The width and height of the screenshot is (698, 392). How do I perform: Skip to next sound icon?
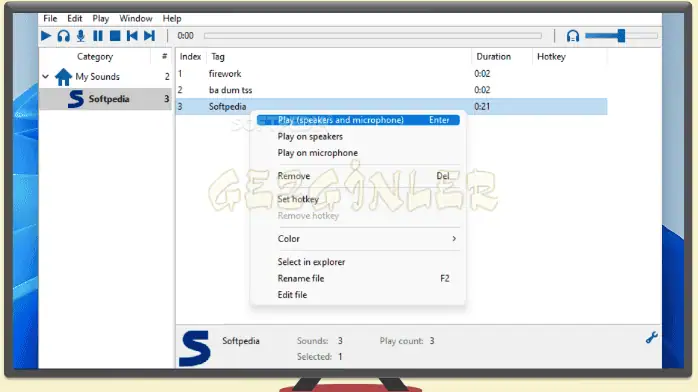click(x=150, y=36)
